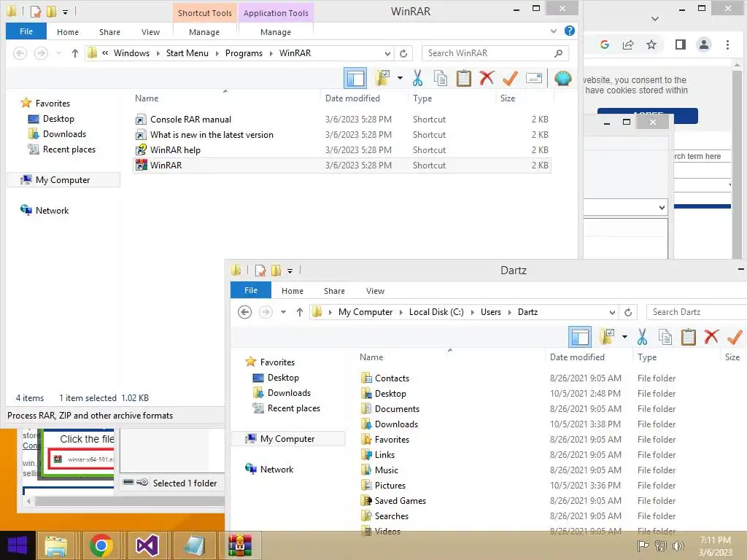This screenshot has width=747, height=560.
Task: Click red X Delete icon in WinRAR window
Action: pyautogui.click(x=487, y=77)
